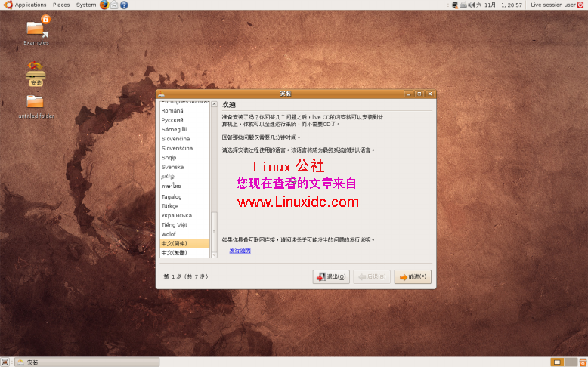The height and width of the screenshot is (367, 588).
Task: Open the Places menu
Action: (x=61, y=5)
